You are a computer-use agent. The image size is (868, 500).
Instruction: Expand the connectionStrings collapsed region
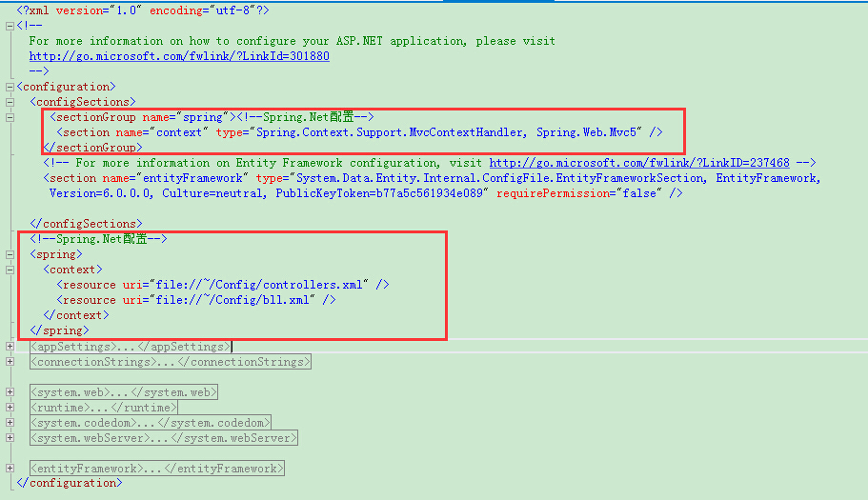[x=10, y=362]
